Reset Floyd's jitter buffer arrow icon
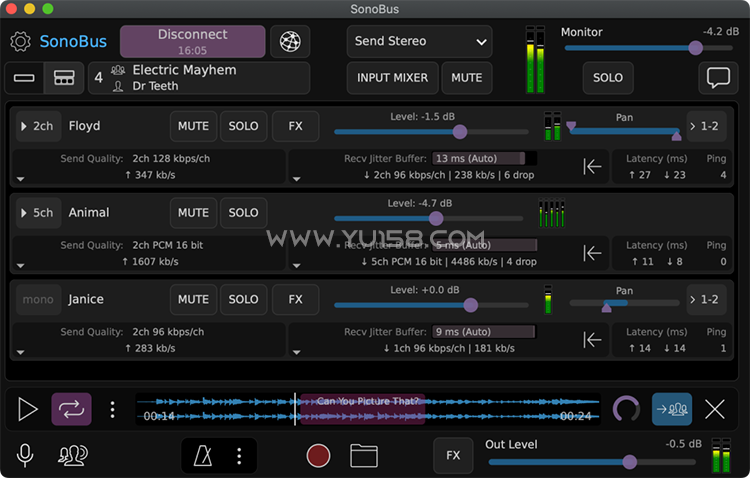 pyautogui.click(x=592, y=167)
